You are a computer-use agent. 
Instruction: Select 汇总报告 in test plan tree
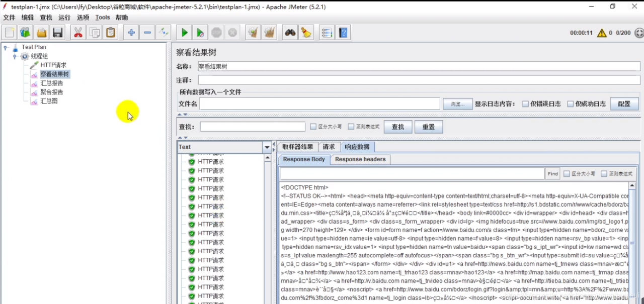tap(52, 83)
